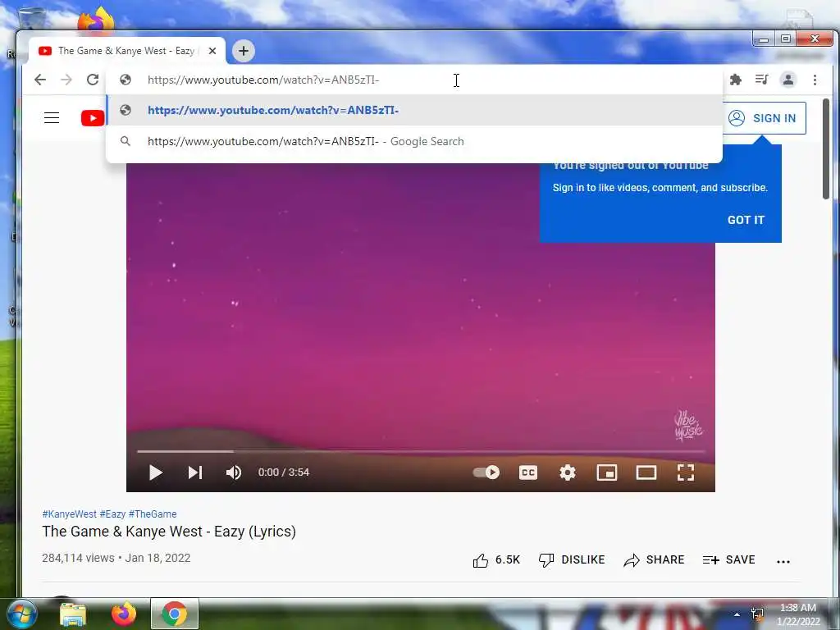This screenshot has height=630, width=840.
Task: Open Windows Explorer from the taskbar
Action: (73, 614)
